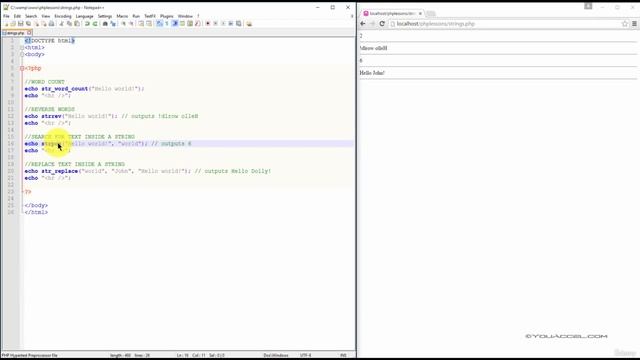The width and height of the screenshot is (640, 360).
Task: Toggle synchronized horizontal scrolling icon
Action: pyautogui.click(x=149, y=24)
